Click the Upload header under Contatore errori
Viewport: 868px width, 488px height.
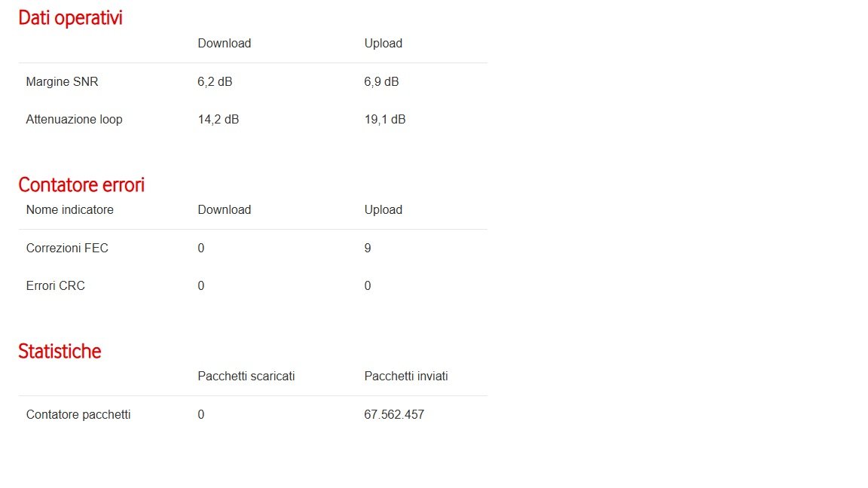pos(383,209)
